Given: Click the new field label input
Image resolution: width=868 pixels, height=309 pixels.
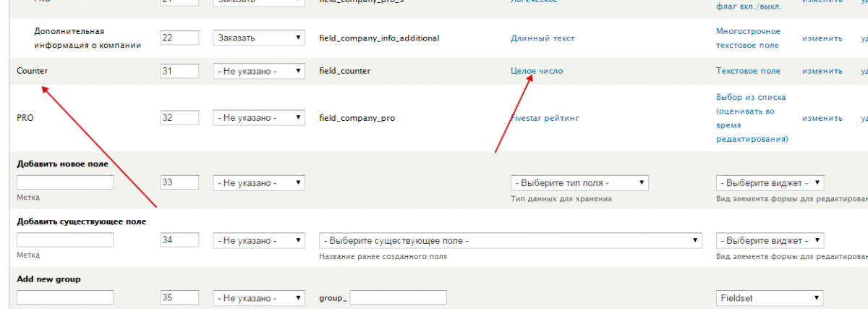Looking at the screenshot, I should click(65, 182).
